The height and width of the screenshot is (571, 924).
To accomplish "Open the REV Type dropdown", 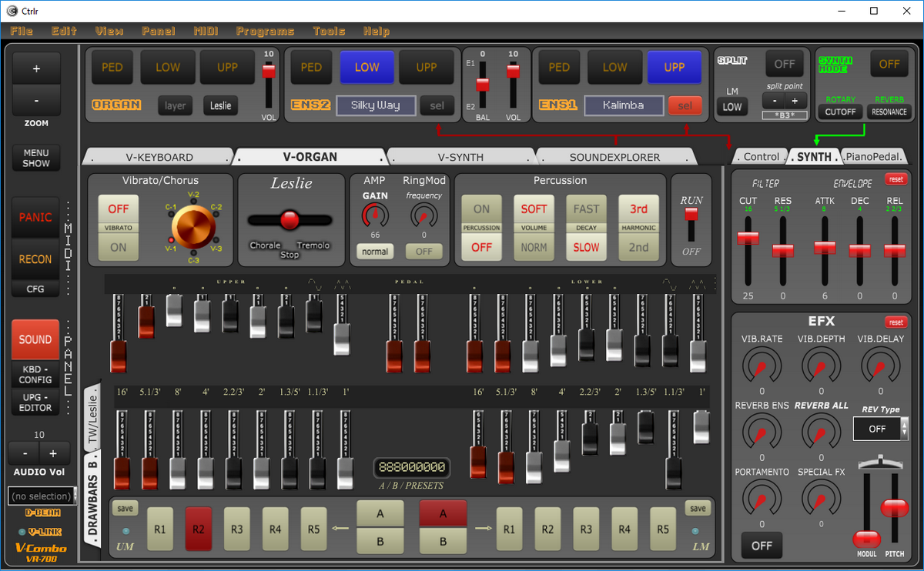I will pyautogui.click(x=881, y=429).
